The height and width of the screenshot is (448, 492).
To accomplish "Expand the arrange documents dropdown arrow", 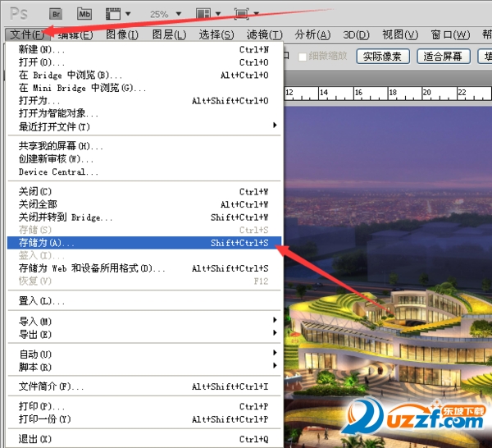I will point(218,14).
